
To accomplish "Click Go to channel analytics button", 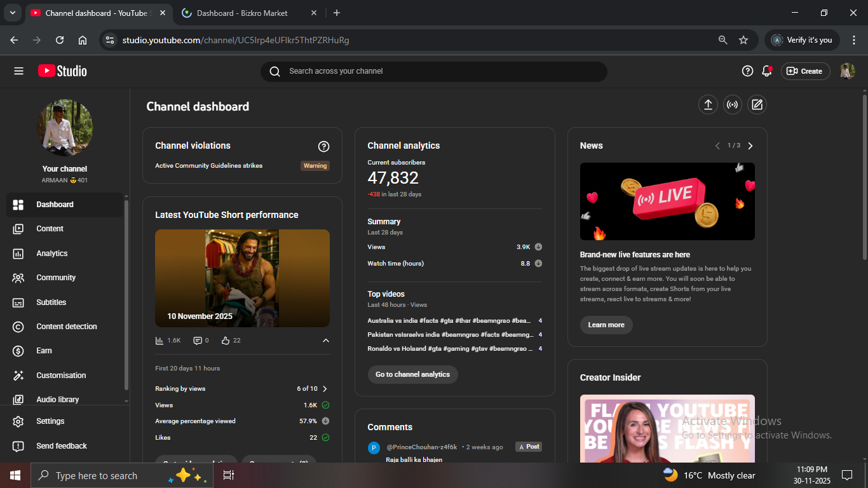I will coord(412,374).
